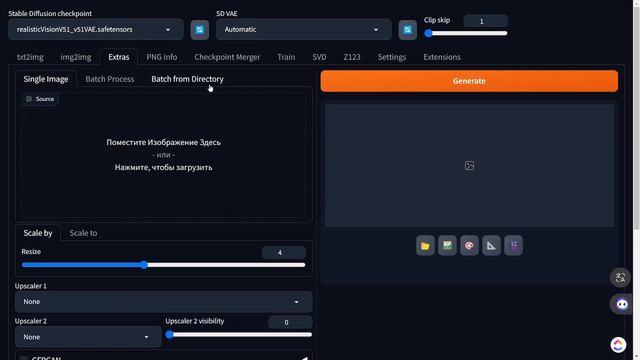The width and height of the screenshot is (640, 360).
Task: Click the source image upload area
Action: click(164, 155)
